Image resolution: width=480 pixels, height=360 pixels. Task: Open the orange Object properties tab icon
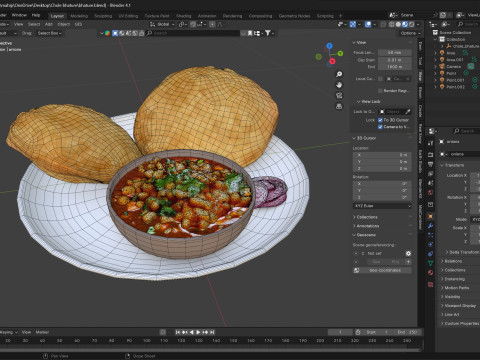(x=431, y=216)
